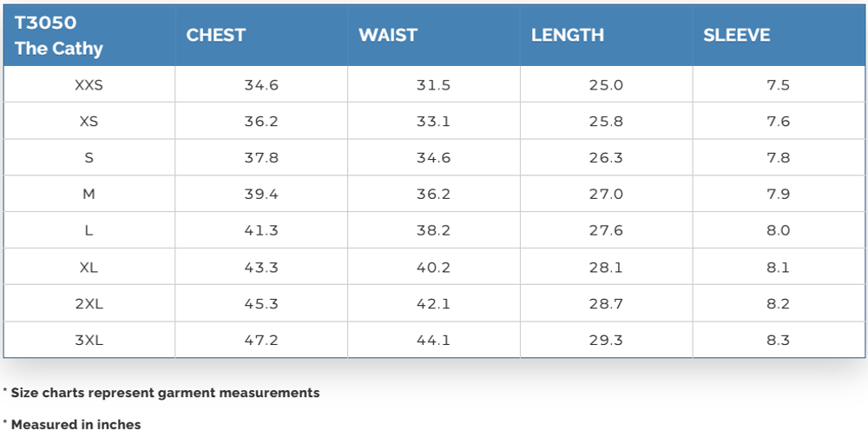Screen dimensions: 868x444
Task: Click the WAIST column header
Action: coord(388,36)
